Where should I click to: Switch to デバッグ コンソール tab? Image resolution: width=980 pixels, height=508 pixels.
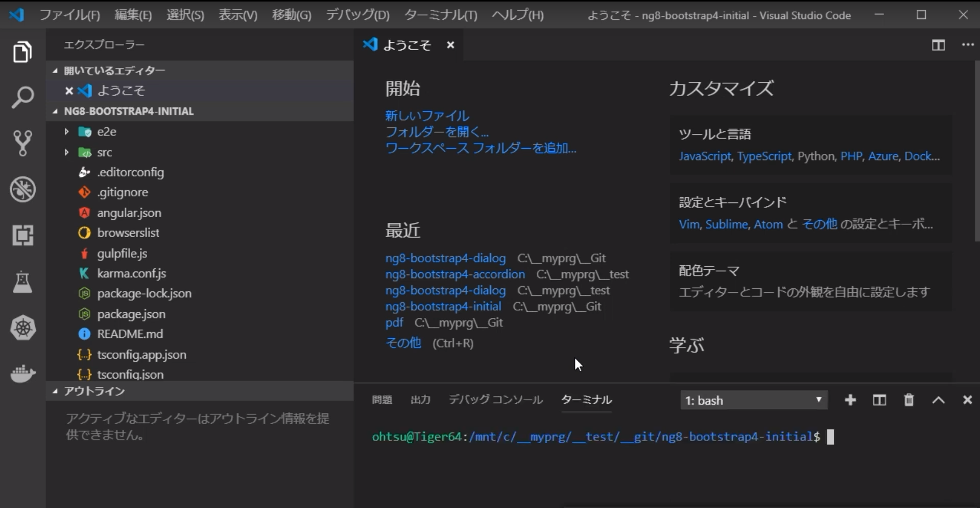(495, 400)
